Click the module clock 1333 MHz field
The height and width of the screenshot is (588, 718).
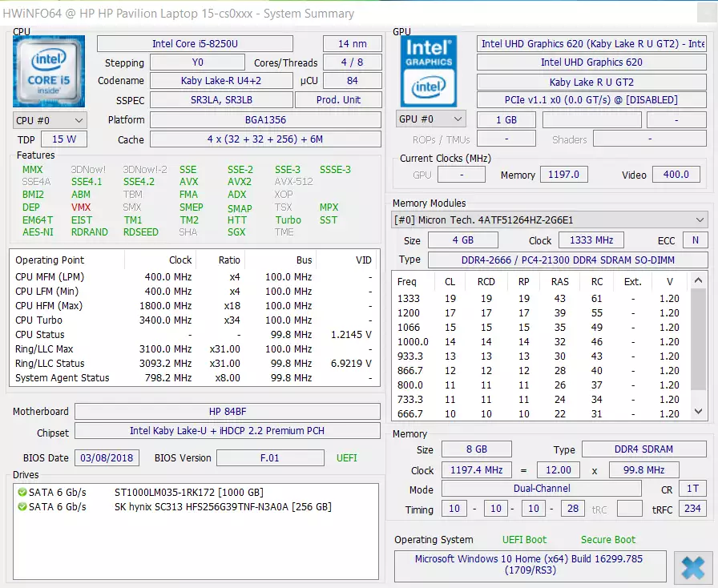tap(591, 240)
